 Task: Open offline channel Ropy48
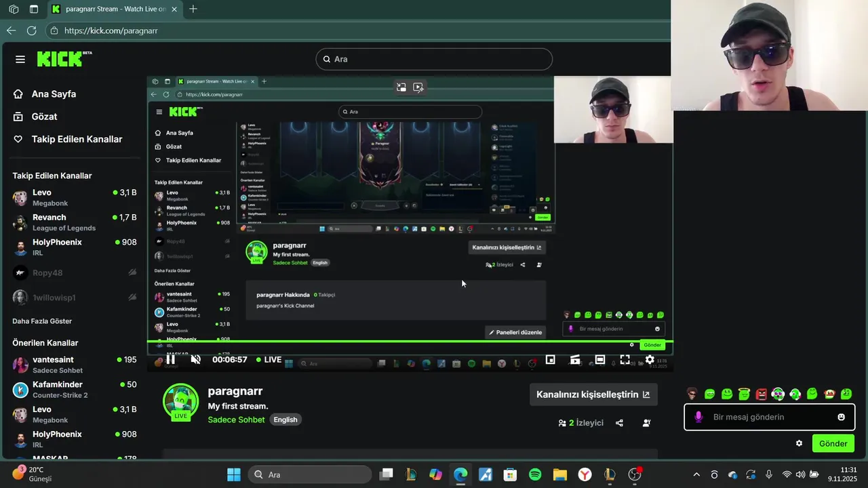(75, 272)
